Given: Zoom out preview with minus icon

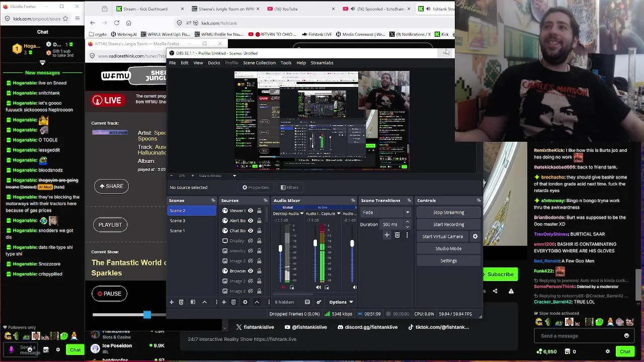Looking at the screenshot, I should point(171,176).
